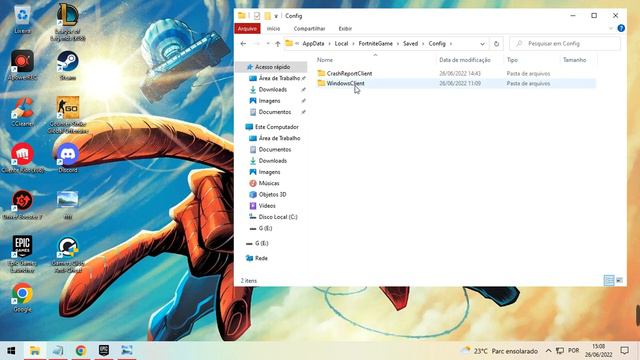Open the Início ribbon tab
The image size is (640, 360).
[x=273, y=29]
